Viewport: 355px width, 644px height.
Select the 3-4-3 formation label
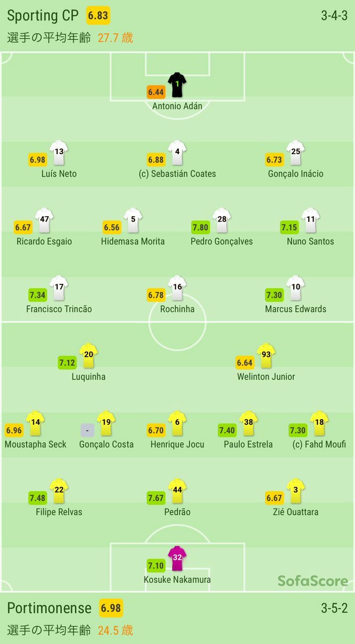pyautogui.click(x=335, y=16)
